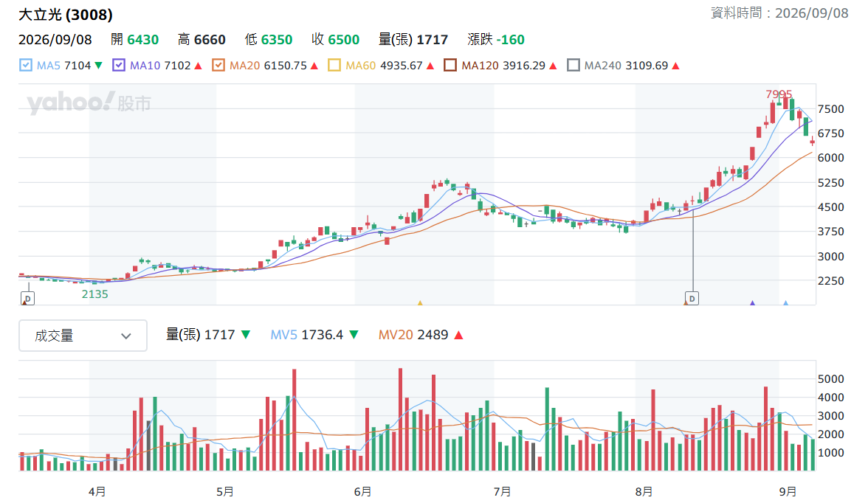
Task: Select the low price 低 6350
Action: (269, 40)
